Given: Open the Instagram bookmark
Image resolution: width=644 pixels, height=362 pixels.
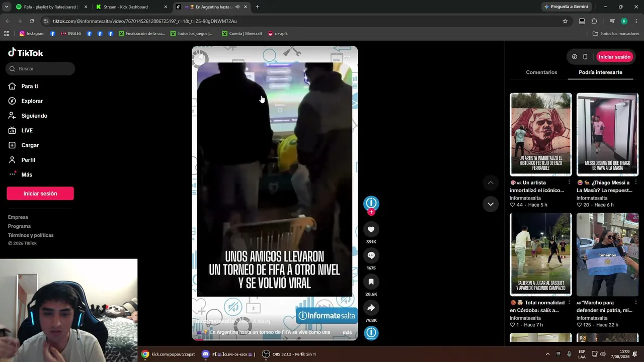Looking at the screenshot, I should click(32, 34).
